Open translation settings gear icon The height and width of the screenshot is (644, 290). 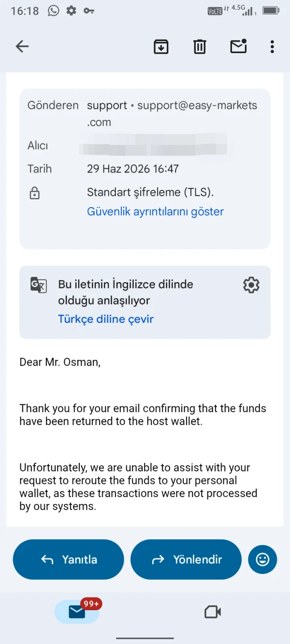pos(251,285)
